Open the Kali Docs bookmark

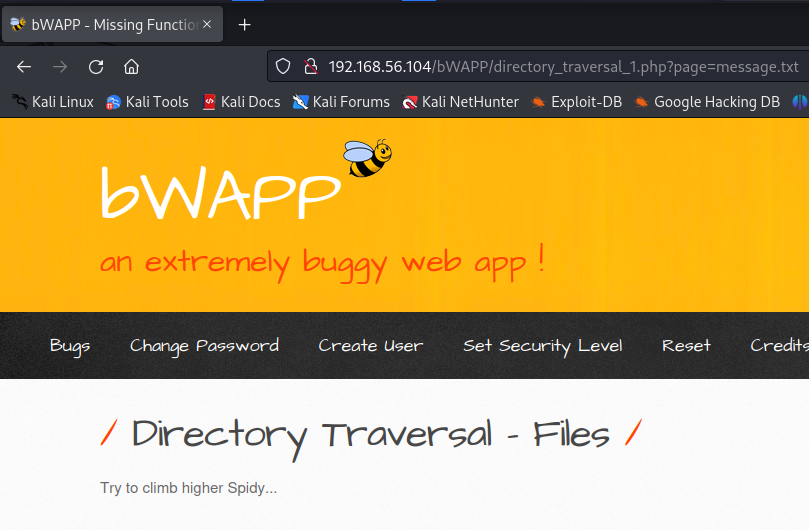(241, 102)
